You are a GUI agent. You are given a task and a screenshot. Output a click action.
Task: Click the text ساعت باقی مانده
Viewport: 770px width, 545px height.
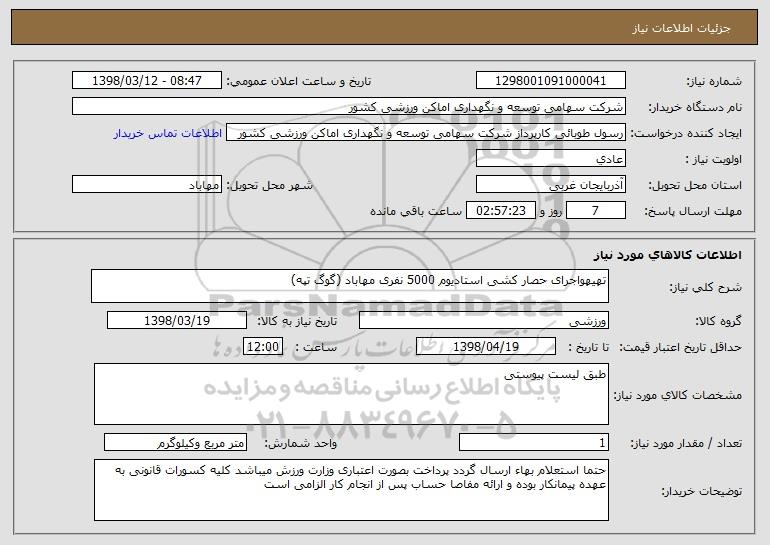[x=415, y=212]
